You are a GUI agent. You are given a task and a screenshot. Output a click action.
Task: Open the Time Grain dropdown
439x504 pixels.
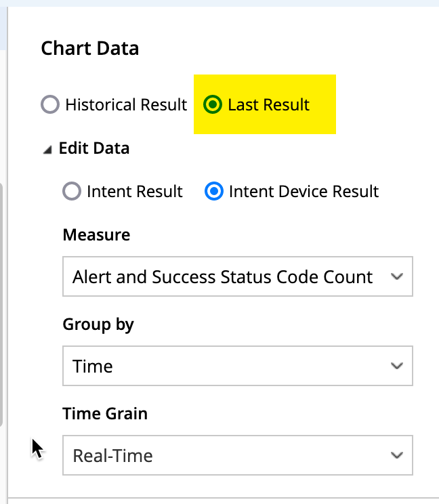coord(237,455)
